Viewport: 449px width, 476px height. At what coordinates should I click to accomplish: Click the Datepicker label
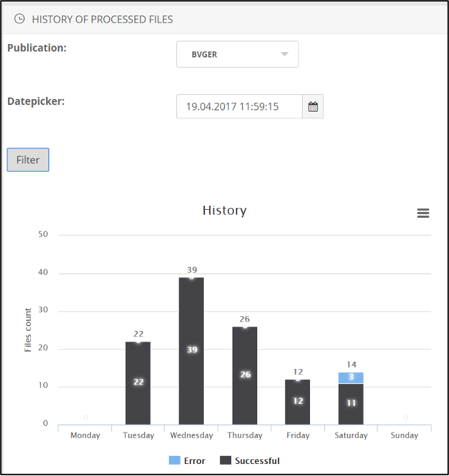point(36,102)
